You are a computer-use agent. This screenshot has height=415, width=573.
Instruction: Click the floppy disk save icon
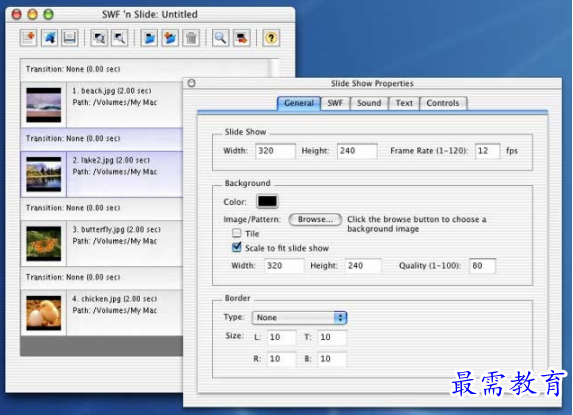[69, 38]
